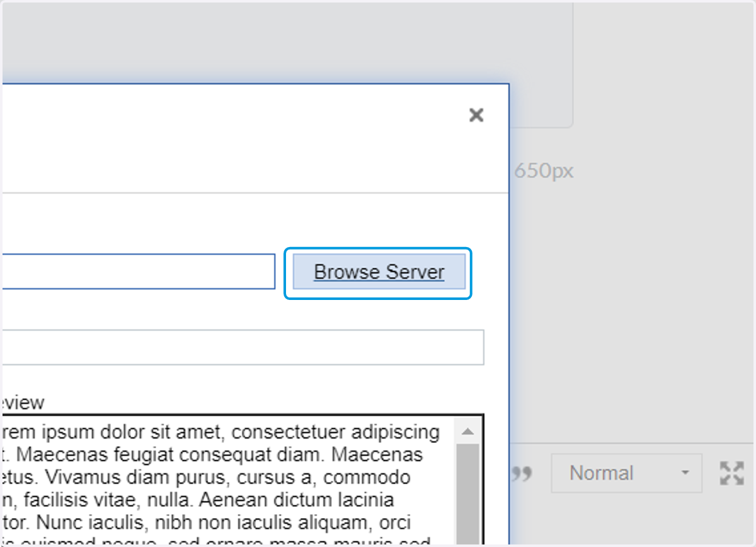Close the dialog with the X icon
Viewport: 756px width, 547px height.
[x=476, y=115]
